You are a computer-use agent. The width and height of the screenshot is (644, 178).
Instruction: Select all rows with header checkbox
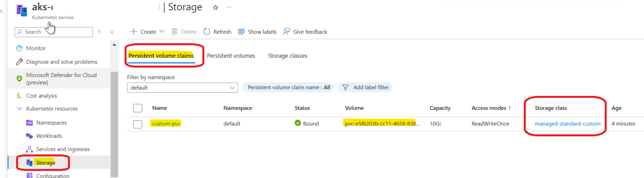tap(138, 108)
